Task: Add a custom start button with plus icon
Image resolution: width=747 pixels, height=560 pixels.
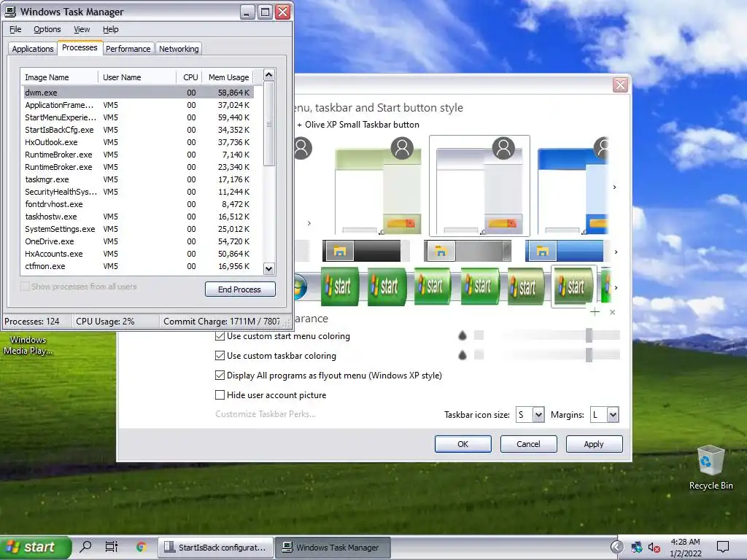Action: click(x=595, y=312)
